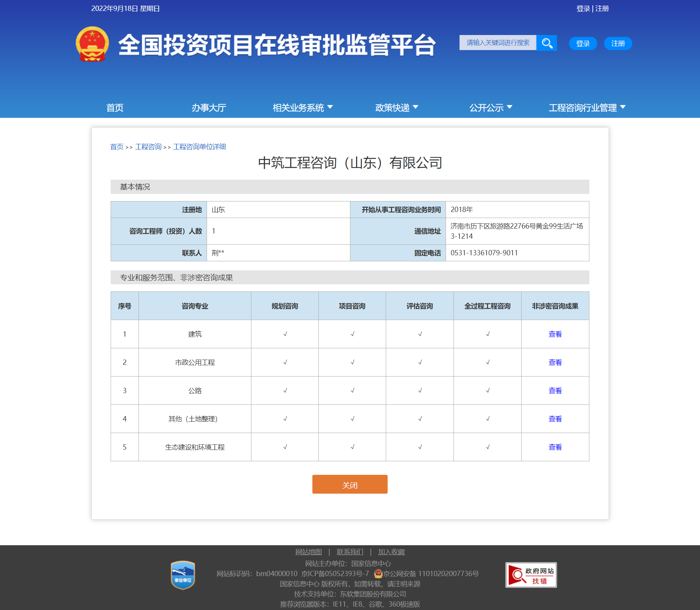Click the orange 关闭 button
This screenshot has width=700, height=610.
point(350,484)
